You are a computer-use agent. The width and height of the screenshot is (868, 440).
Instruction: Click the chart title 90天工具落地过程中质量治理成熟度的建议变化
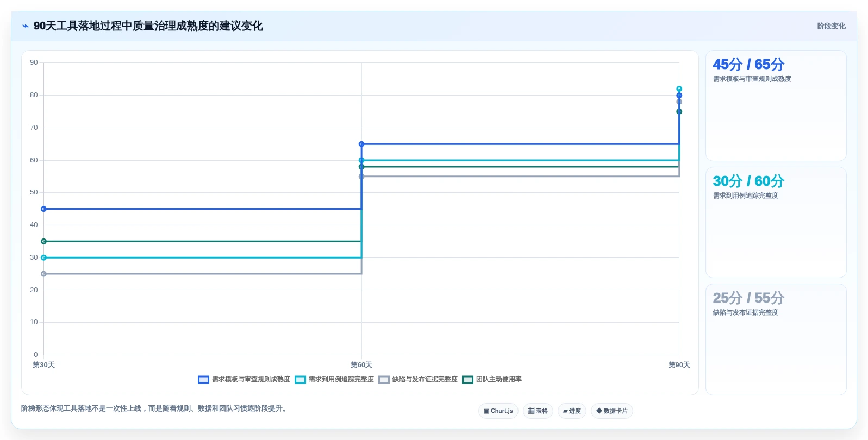pos(148,26)
